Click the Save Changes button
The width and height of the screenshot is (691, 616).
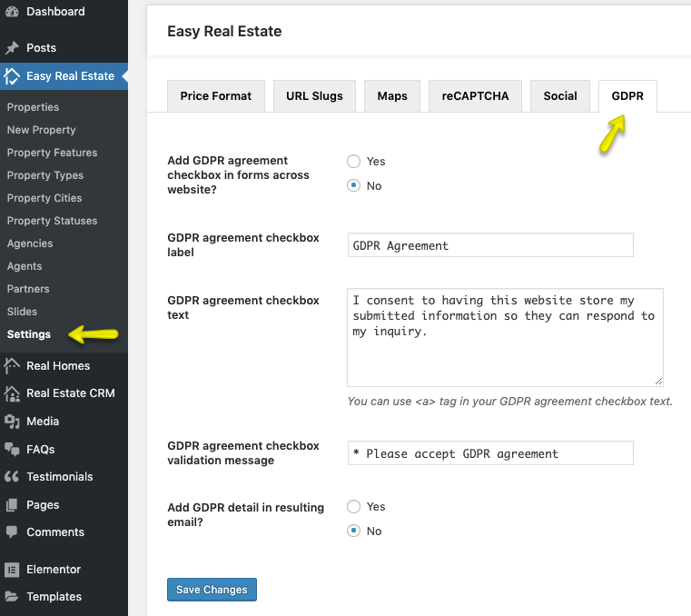point(212,590)
